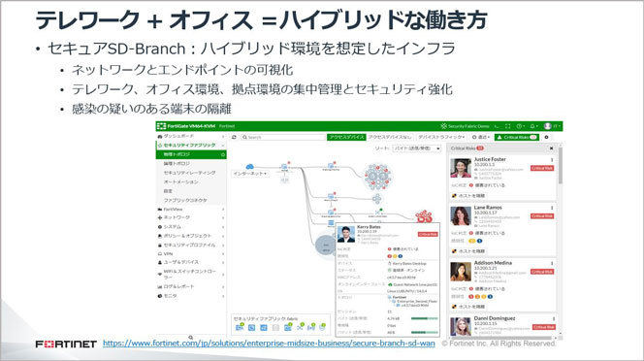This screenshot has width=644, height=361.
Task: Click the red compromised device cluster
Action: [x=424, y=216]
